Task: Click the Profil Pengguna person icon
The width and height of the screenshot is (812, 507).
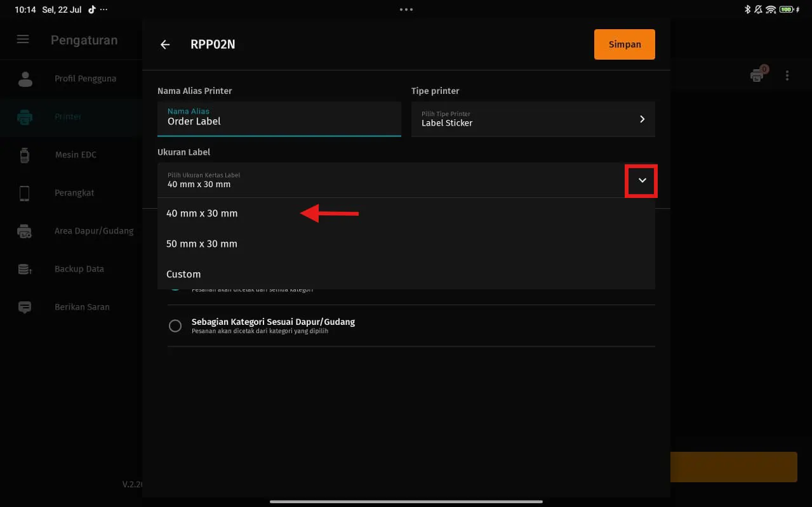Action: point(25,79)
